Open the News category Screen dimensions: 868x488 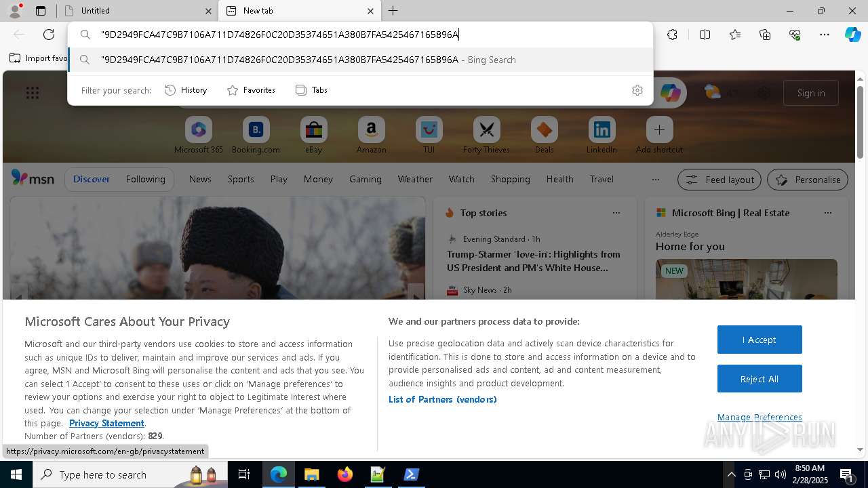coord(200,179)
